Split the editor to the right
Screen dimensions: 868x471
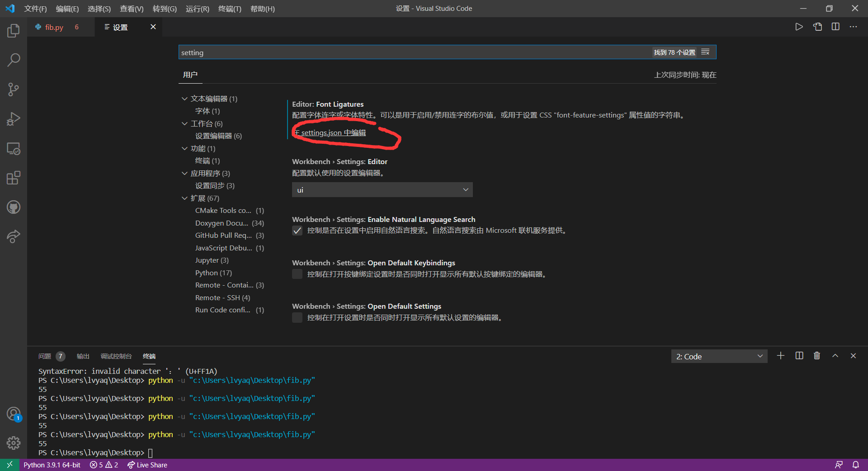pos(835,27)
